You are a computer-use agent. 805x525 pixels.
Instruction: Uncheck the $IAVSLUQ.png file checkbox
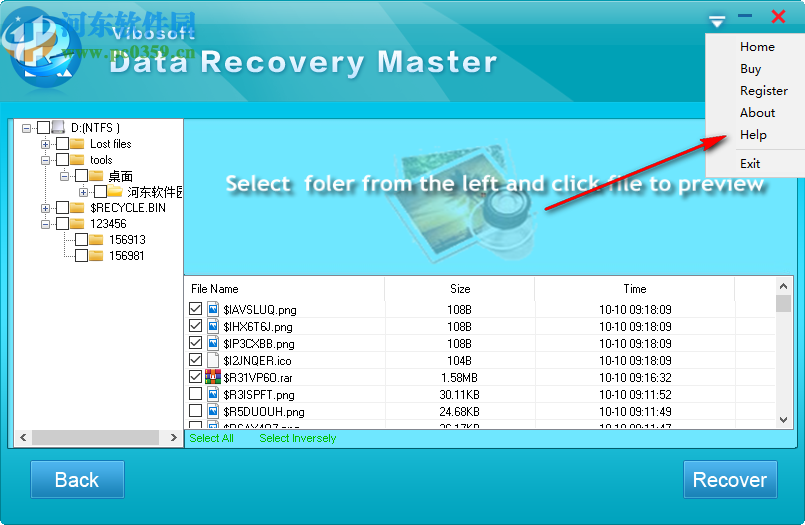pyautogui.click(x=195, y=308)
